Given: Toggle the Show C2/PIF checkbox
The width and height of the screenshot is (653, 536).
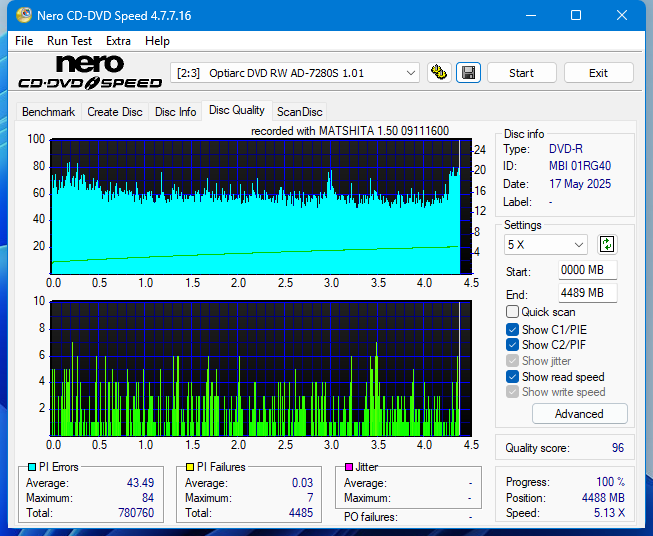Looking at the screenshot, I should click(x=513, y=345).
